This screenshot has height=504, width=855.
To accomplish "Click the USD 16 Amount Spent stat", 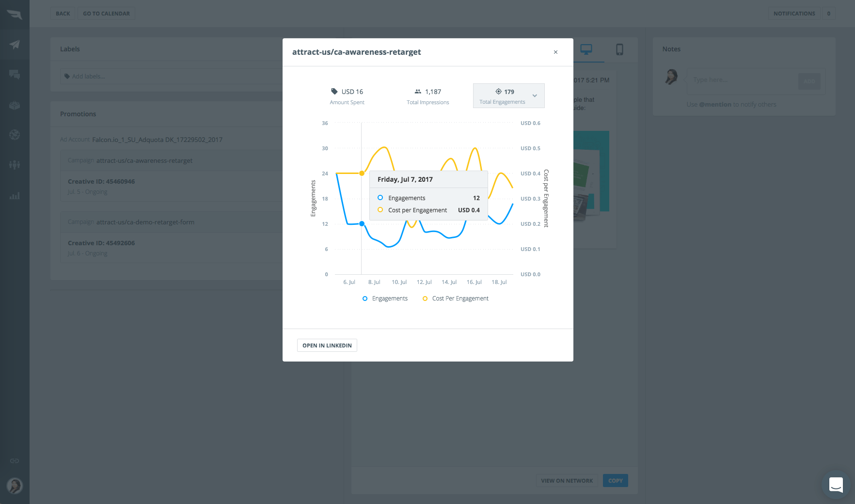I will [347, 96].
